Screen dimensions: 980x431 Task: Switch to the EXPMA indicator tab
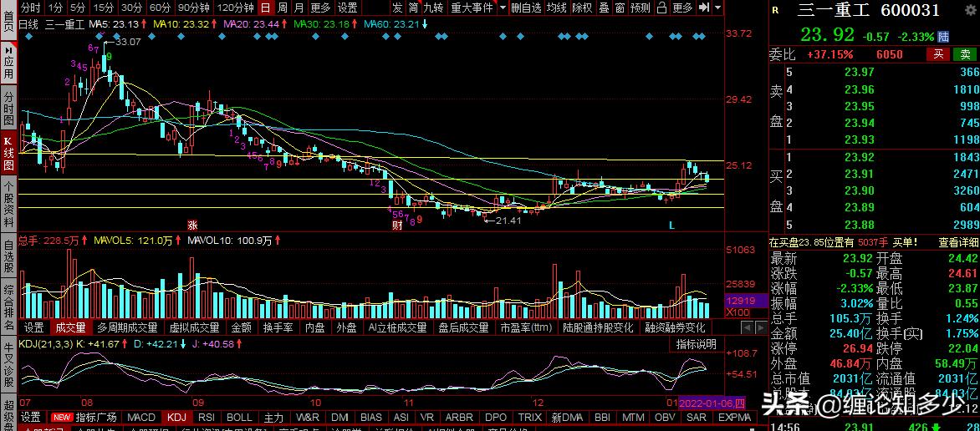point(734,418)
